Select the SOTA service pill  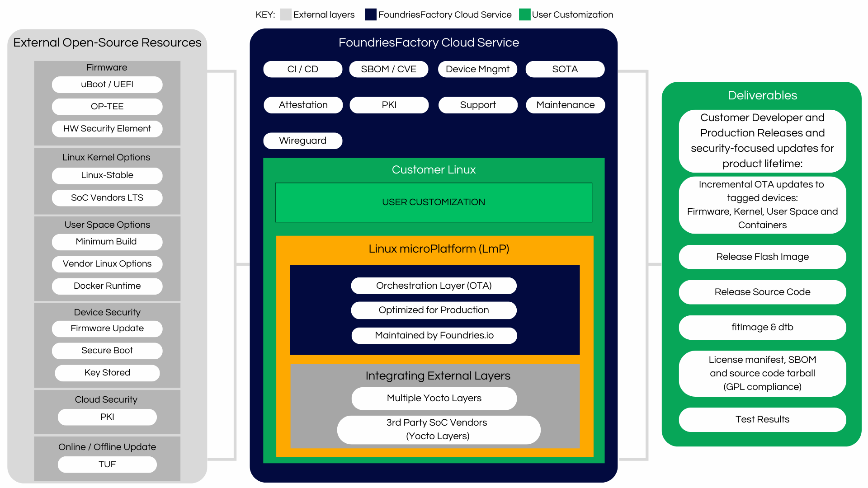565,69
